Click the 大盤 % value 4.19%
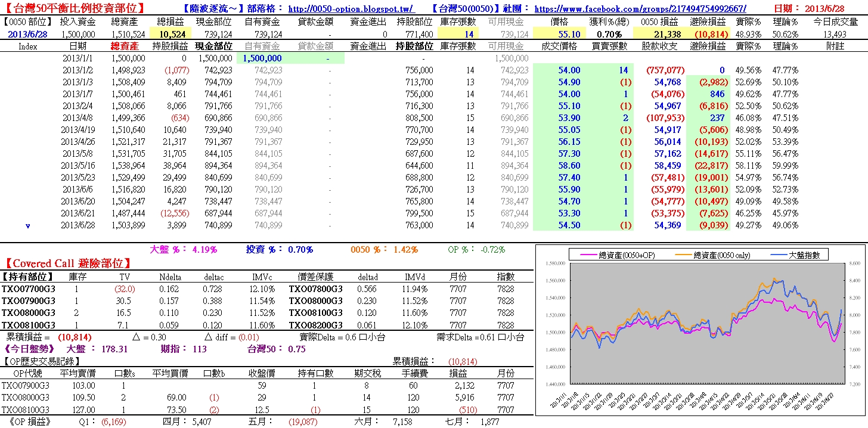Viewport: 868px width, 428px height. point(204,250)
